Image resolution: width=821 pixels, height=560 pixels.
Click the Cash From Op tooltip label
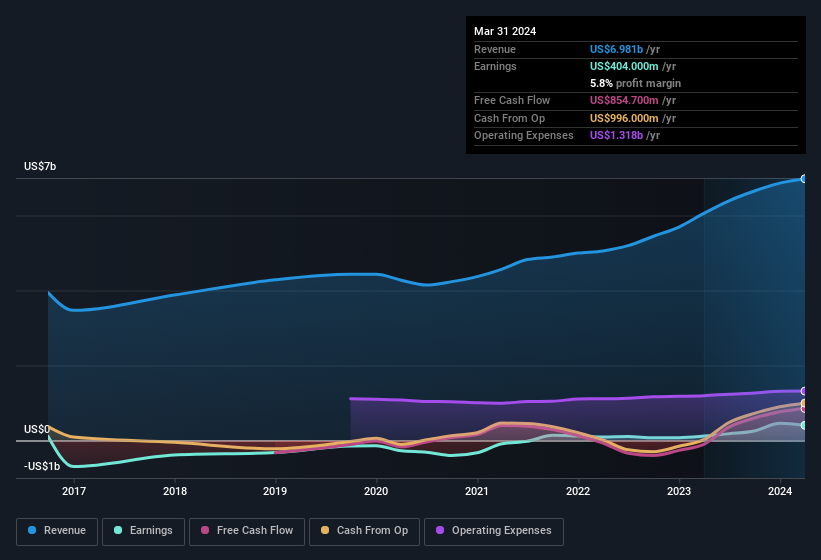click(509, 118)
